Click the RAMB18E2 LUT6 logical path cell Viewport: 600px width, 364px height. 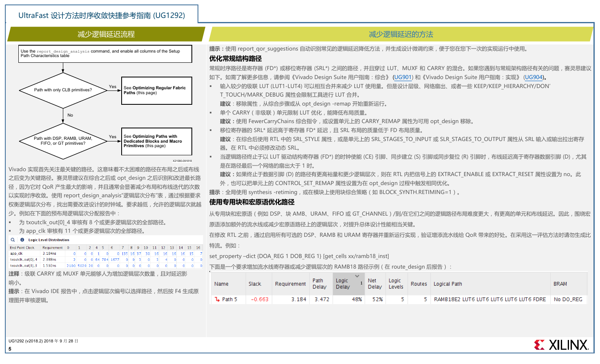(x=490, y=299)
